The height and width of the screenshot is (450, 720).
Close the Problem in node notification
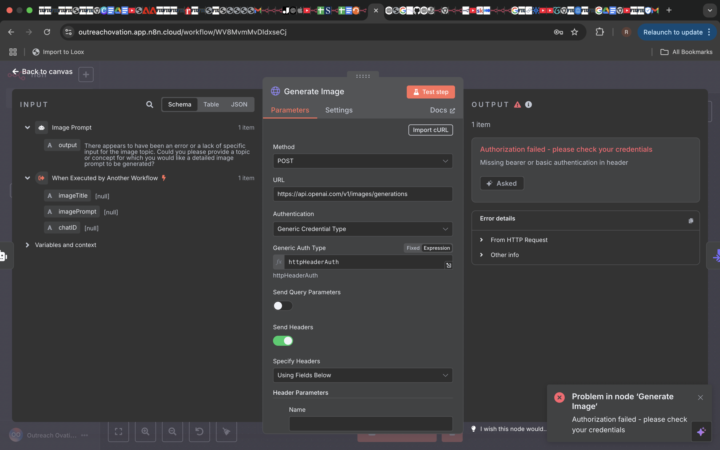[x=700, y=398]
